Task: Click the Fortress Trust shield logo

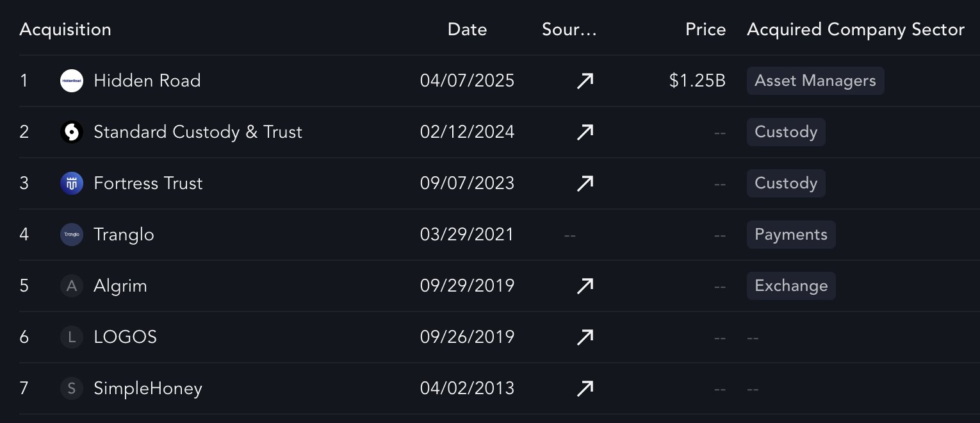Action: click(x=72, y=183)
